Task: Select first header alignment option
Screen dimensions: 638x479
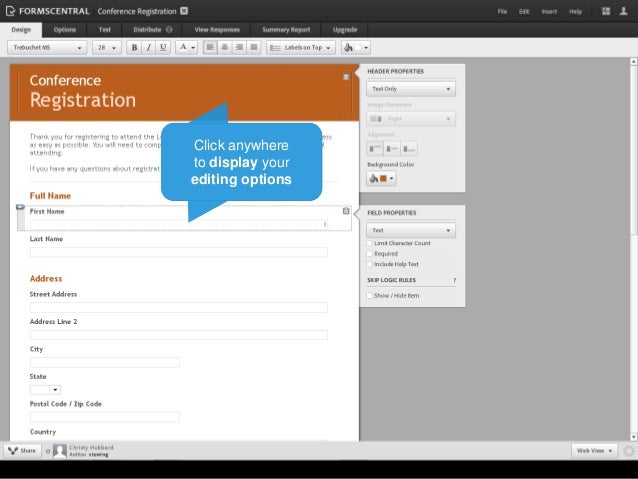Action: 375,149
